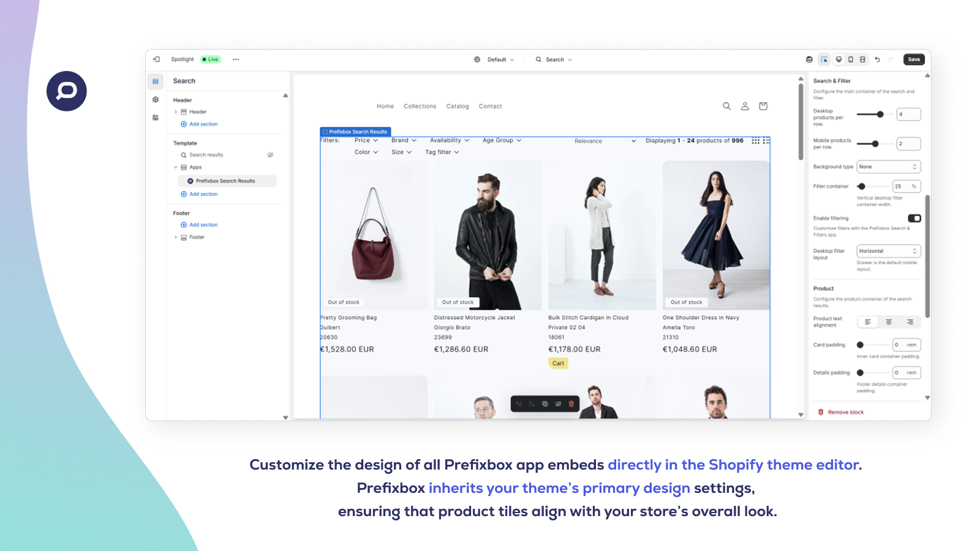Screen dimensions: 980x551
Task: Open the Search template dropdown in top bar
Action: coord(554,60)
